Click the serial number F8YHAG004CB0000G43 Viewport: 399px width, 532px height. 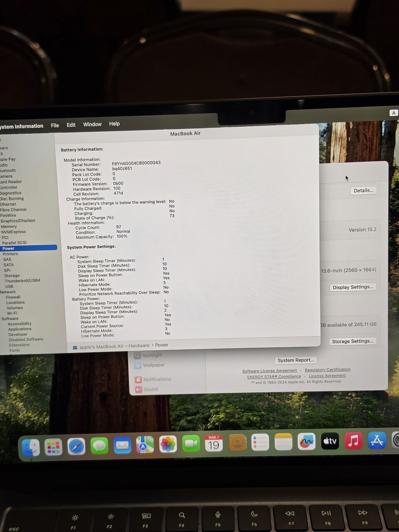[x=136, y=163]
